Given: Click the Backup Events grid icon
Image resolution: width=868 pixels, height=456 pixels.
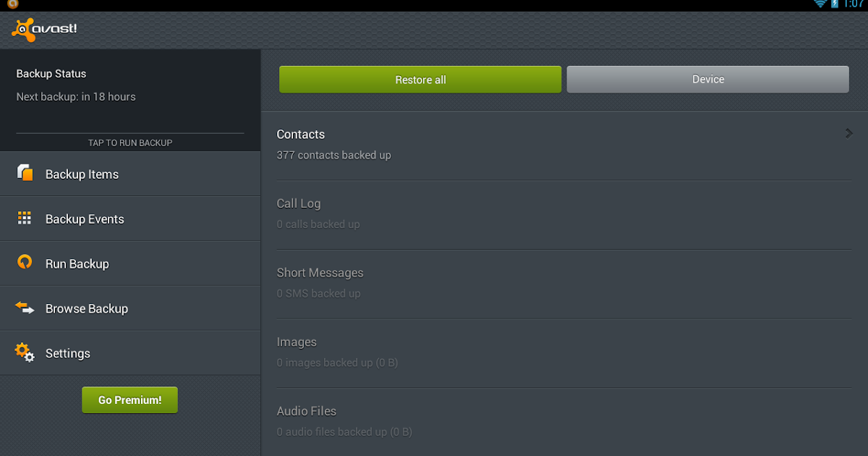Looking at the screenshot, I should [24, 219].
